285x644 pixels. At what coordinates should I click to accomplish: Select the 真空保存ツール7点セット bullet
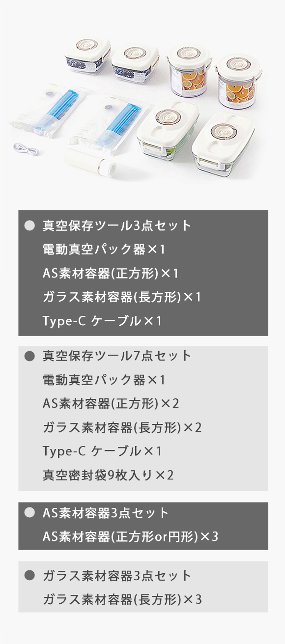click(x=30, y=356)
